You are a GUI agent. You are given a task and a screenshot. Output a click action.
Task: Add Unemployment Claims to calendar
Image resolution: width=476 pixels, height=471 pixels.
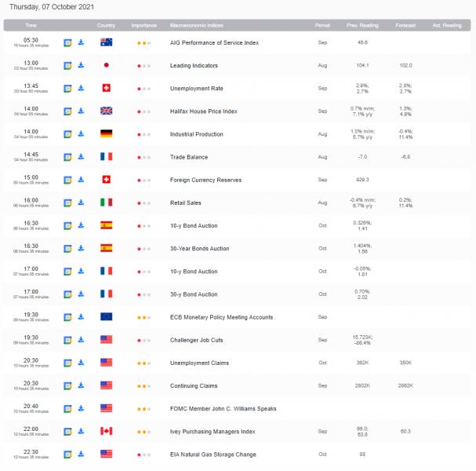(67, 363)
